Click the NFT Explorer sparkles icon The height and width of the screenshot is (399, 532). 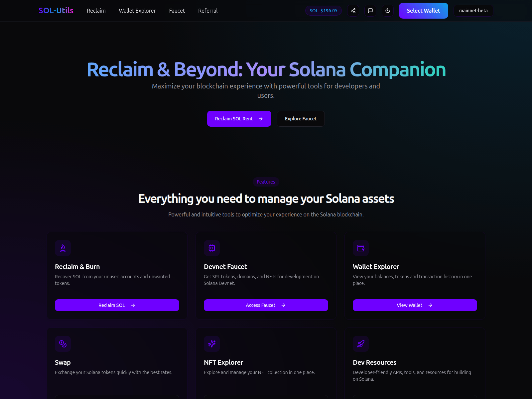point(212,344)
